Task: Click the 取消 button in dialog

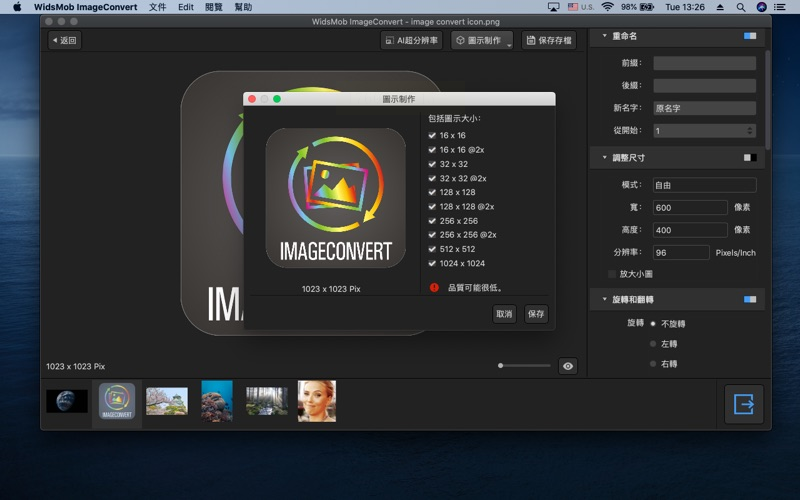Action: click(505, 314)
